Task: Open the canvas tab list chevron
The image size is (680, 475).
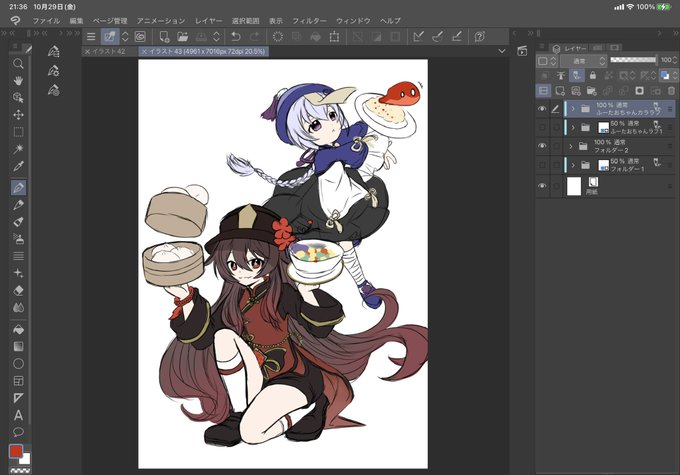Action: 502,51
